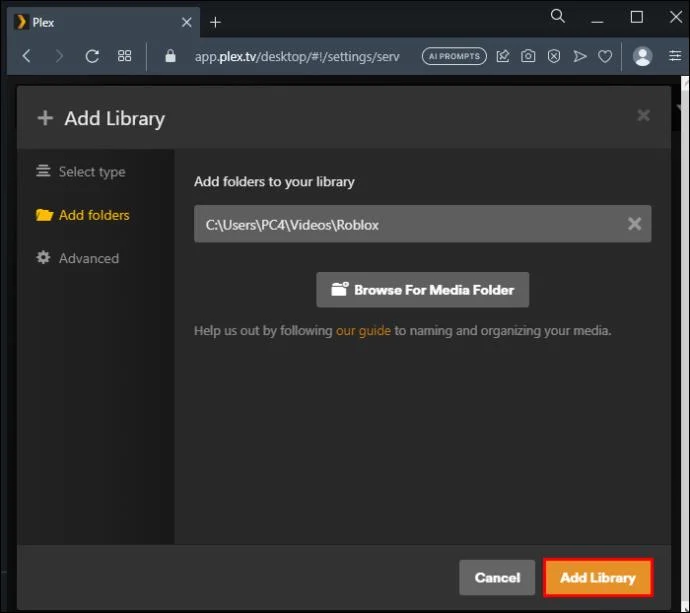Viewport: 690px width, 613px height.
Task: Click the padlock site info icon
Action: click(x=170, y=56)
